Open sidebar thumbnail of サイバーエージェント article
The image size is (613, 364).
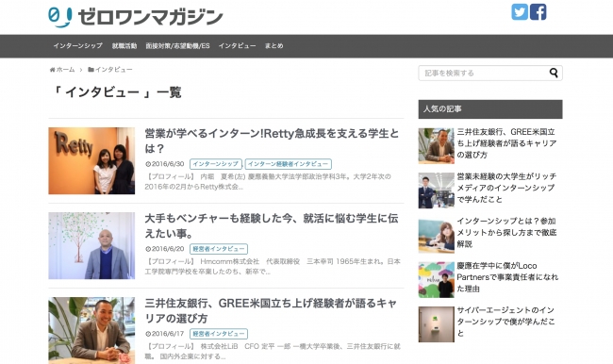pos(437,324)
